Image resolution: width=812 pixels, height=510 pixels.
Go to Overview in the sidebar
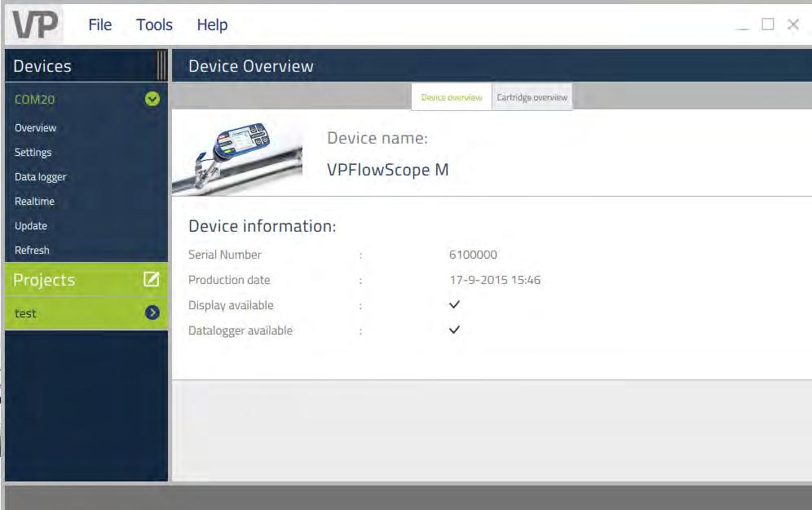click(35, 127)
